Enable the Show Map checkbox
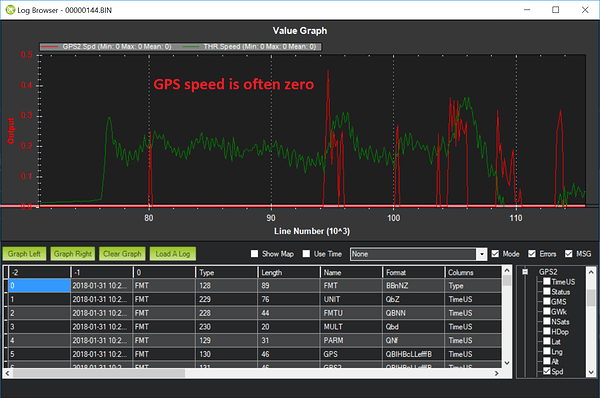600x398 pixels. pyautogui.click(x=254, y=254)
